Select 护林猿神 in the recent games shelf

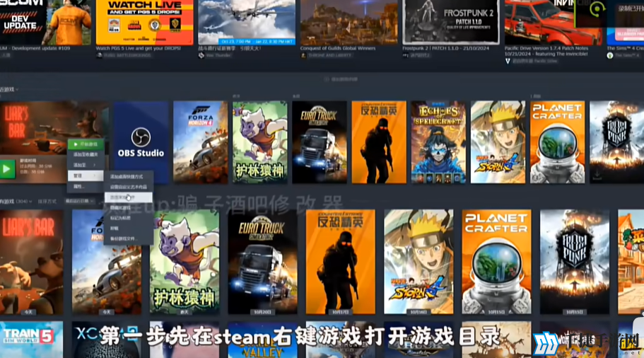coord(260,142)
